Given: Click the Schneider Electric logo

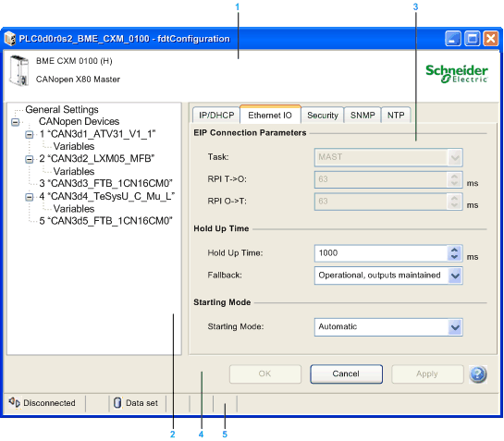Looking at the screenshot, I should [457, 74].
